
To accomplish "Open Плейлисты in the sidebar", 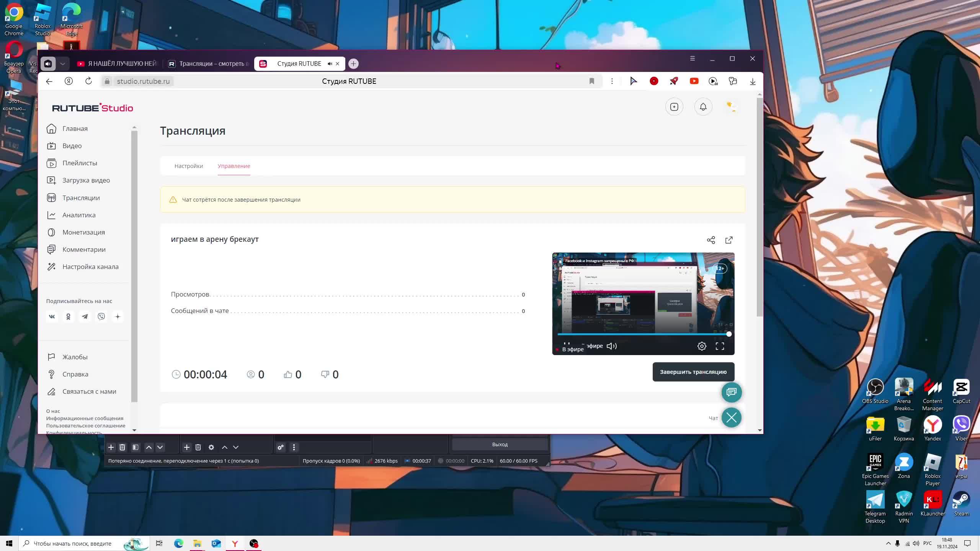I will 80,163.
